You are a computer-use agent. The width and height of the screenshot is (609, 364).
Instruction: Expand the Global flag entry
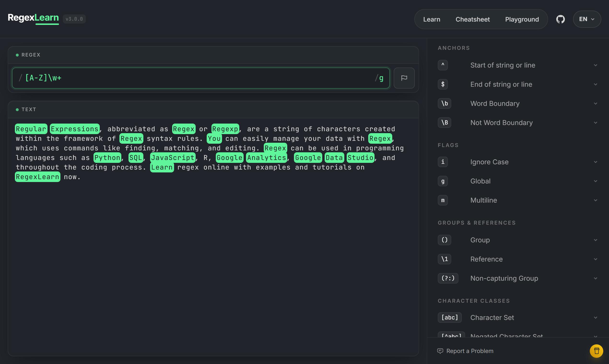point(595,181)
